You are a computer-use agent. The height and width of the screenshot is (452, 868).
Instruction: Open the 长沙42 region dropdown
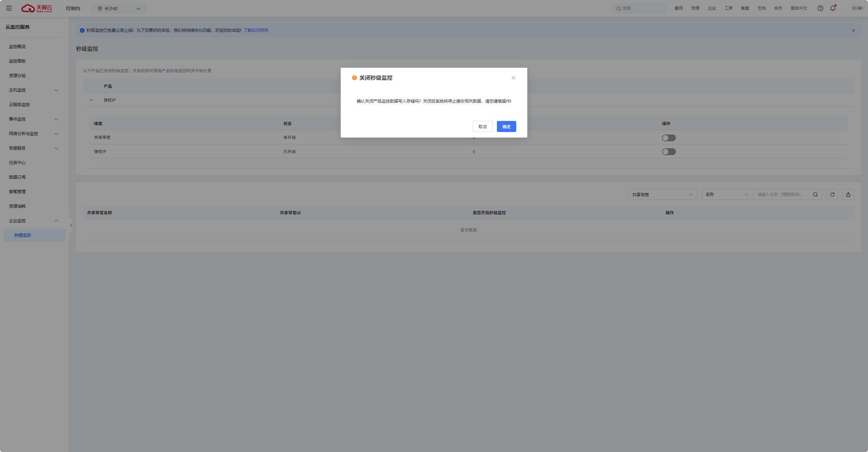tap(119, 9)
